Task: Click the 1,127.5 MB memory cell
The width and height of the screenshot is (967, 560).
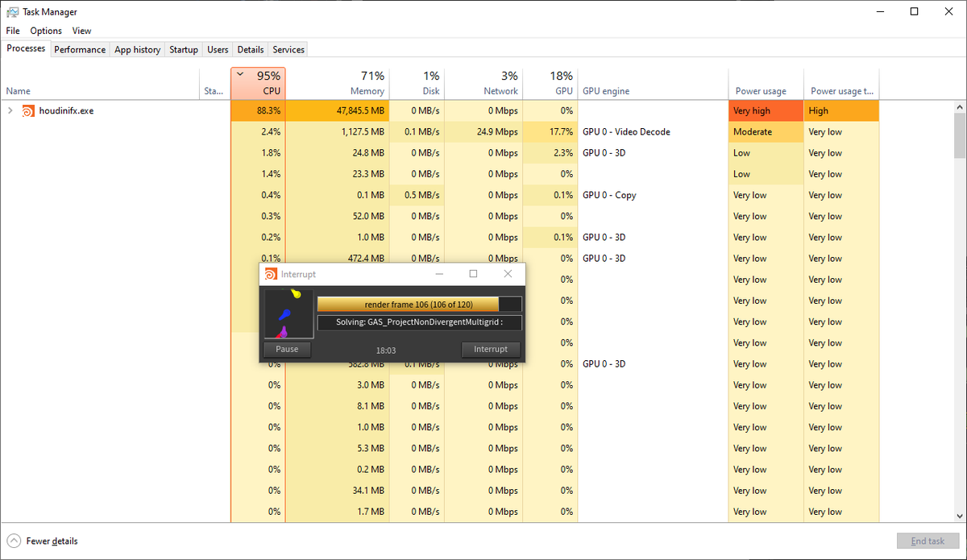Action: [x=337, y=132]
